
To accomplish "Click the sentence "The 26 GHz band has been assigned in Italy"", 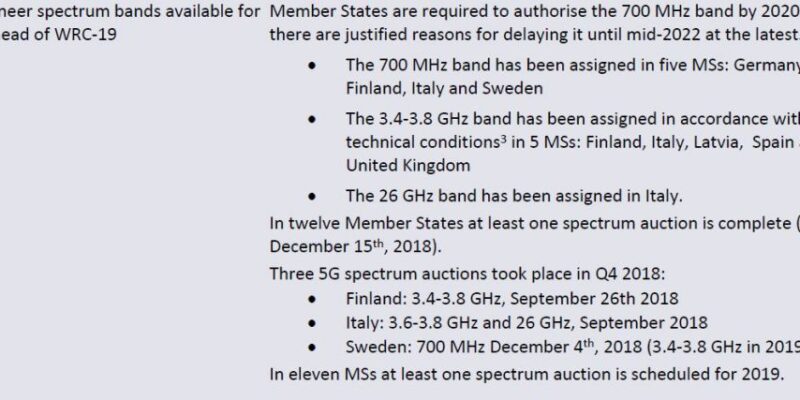I will click(x=514, y=196).
